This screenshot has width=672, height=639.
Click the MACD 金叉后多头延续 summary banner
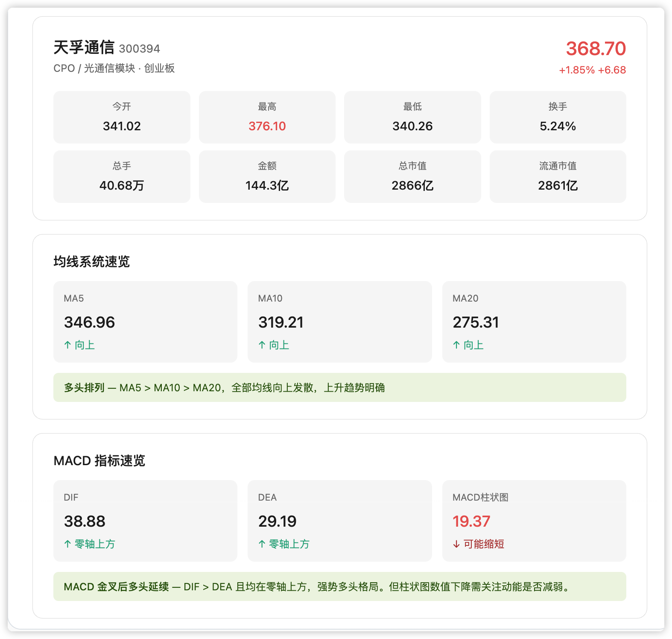pyautogui.click(x=340, y=586)
